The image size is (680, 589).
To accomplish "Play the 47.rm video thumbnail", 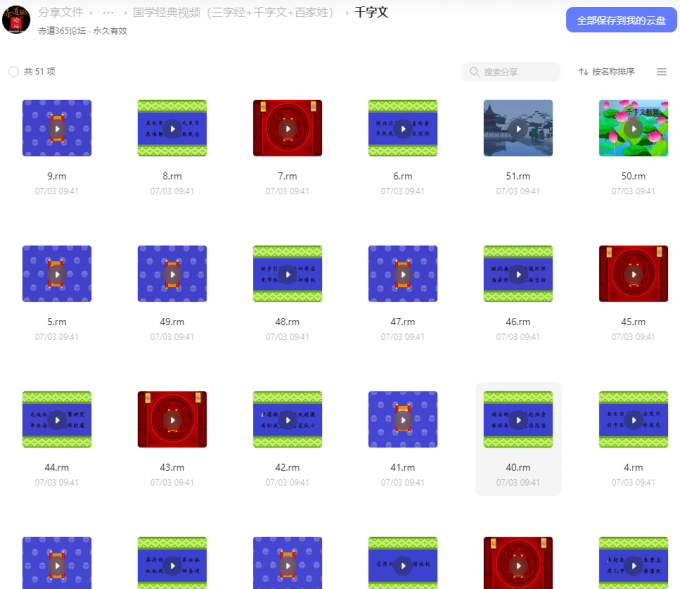I will click(x=403, y=274).
